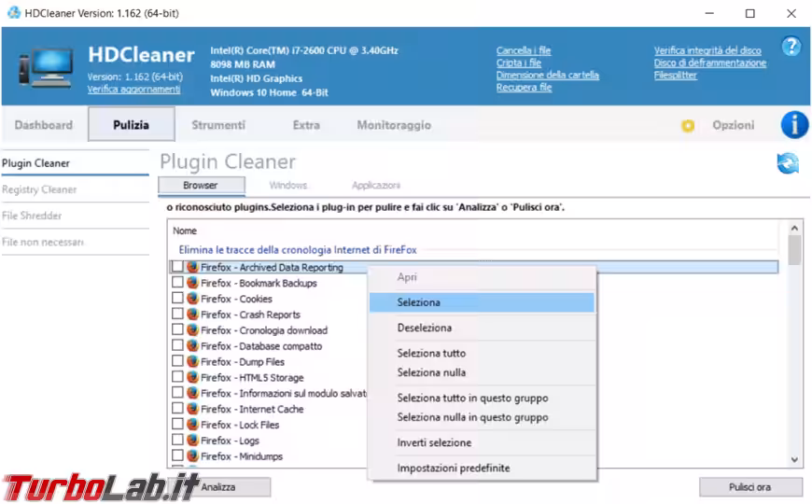
Task: Select the Firefox - Cronologia download checkbox
Action: [177, 329]
